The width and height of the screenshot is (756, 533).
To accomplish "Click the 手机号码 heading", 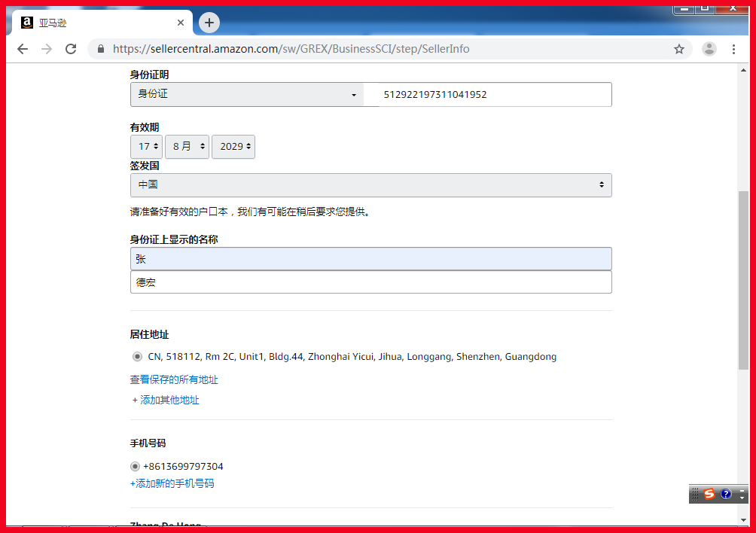I will click(x=148, y=443).
